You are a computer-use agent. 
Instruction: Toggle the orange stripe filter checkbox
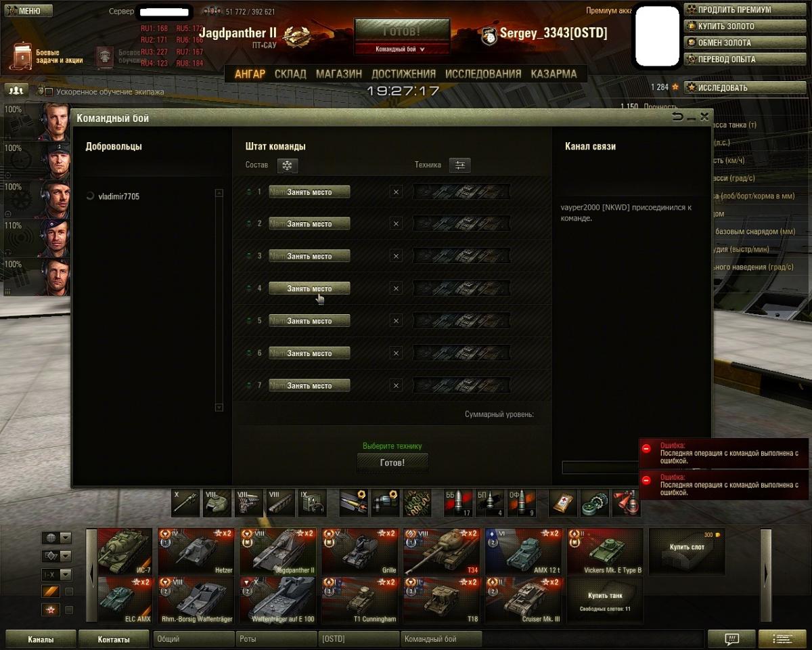click(x=69, y=592)
